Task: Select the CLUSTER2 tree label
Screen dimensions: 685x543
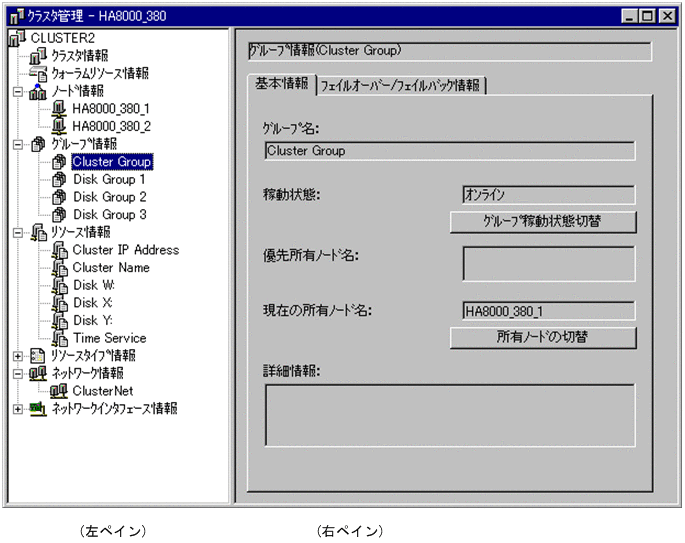Action: click(x=62, y=38)
